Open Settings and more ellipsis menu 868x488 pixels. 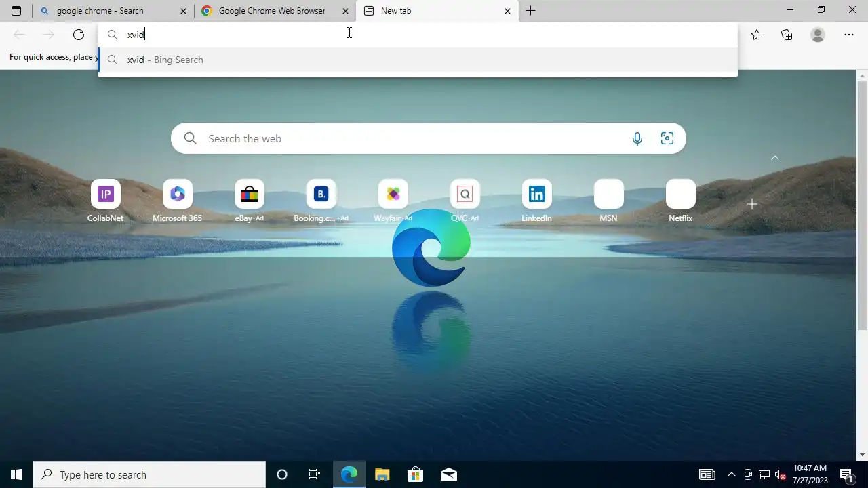[849, 35]
